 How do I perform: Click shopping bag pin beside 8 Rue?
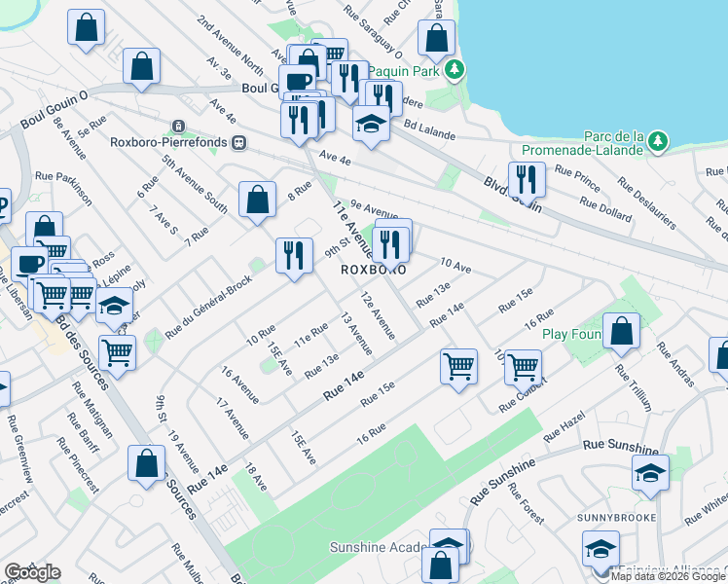(258, 201)
